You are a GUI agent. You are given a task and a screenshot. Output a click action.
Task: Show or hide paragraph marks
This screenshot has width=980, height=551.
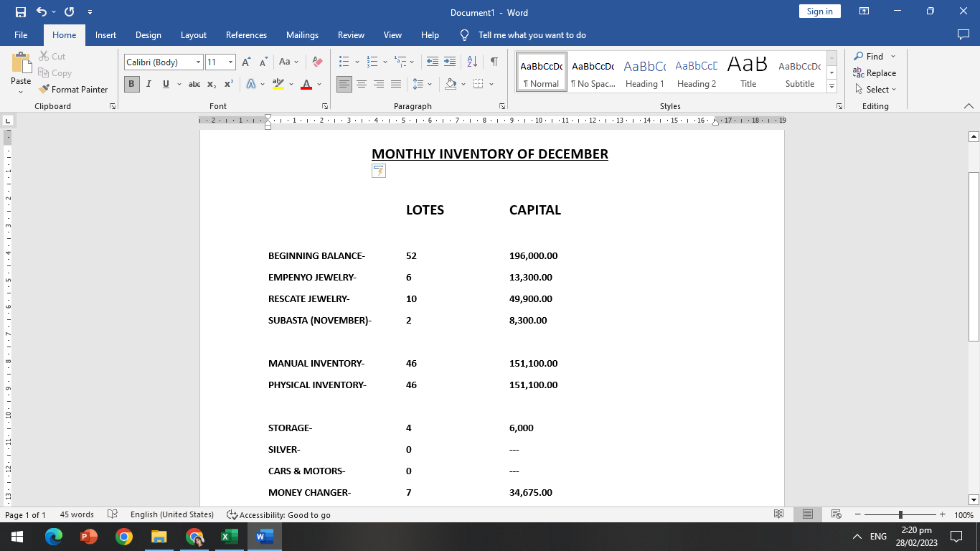(x=494, y=62)
